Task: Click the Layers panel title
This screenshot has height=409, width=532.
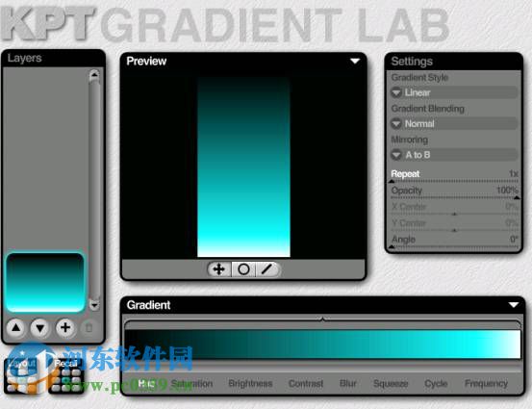Action: [24, 58]
